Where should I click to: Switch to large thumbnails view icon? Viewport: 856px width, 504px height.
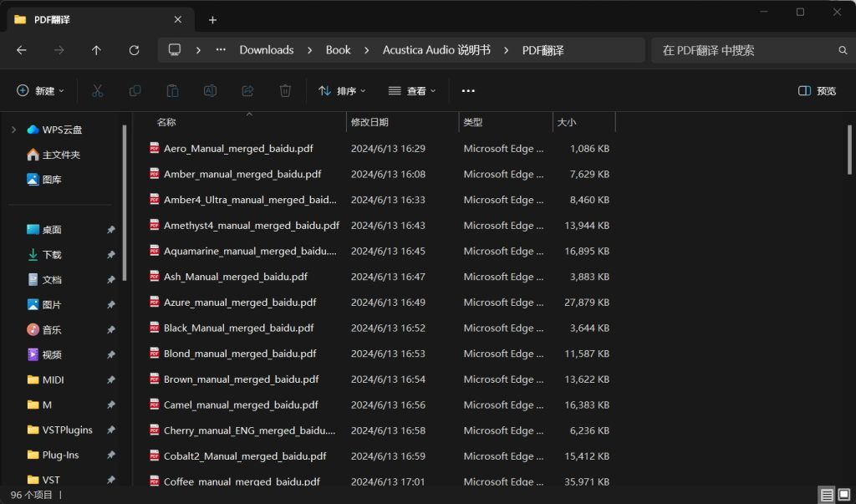pos(844,496)
